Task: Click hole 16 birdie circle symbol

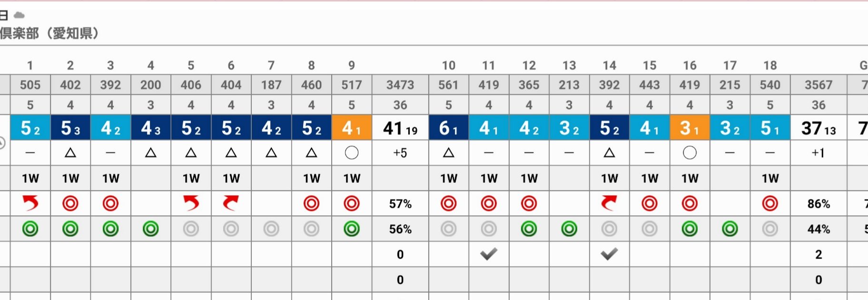Action: (690, 153)
